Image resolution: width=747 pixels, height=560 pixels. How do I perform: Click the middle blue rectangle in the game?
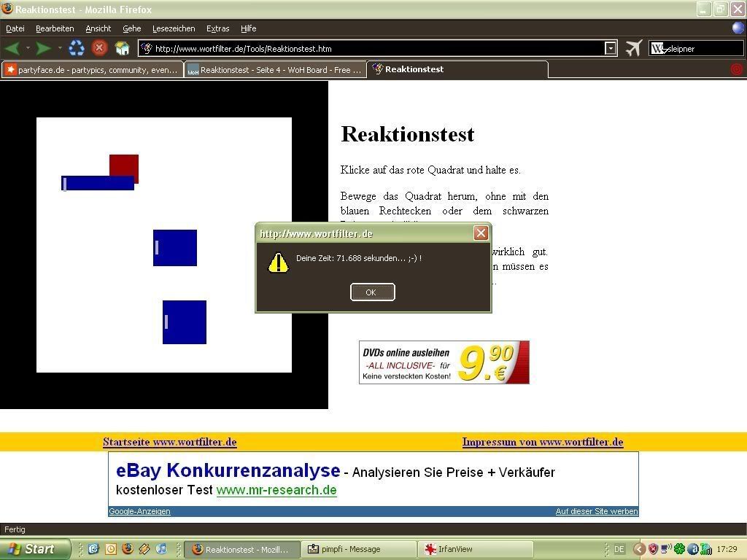[x=175, y=248]
